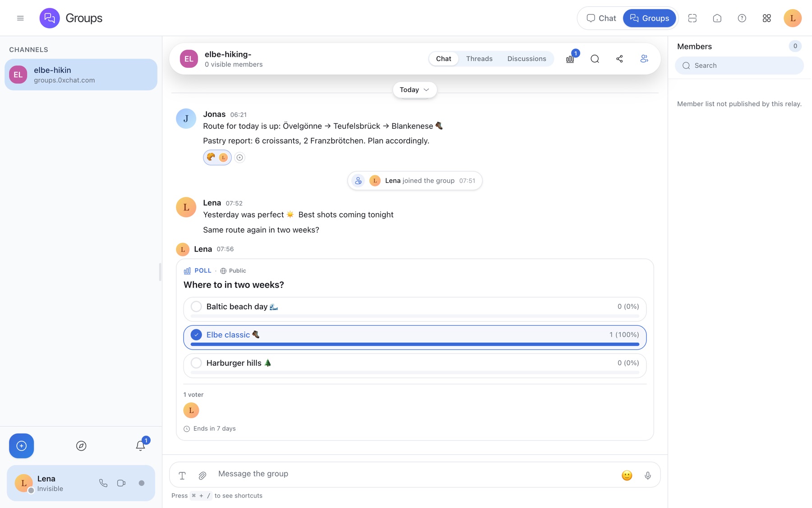Select the elbe-hikin channel
This screenshot has width=812, height=508.
tap(81, 75)
